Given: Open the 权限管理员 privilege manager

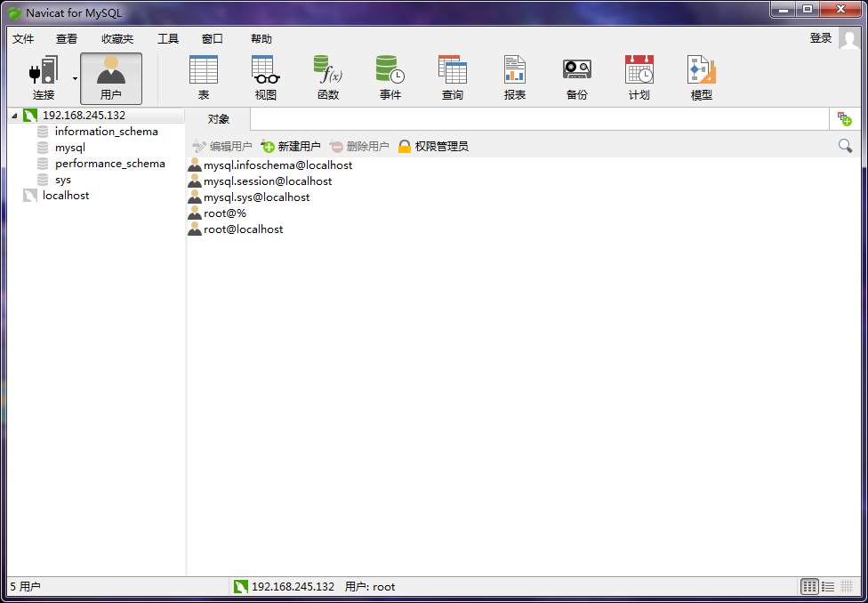Looking at the screenshot, I should coord(433,146).
